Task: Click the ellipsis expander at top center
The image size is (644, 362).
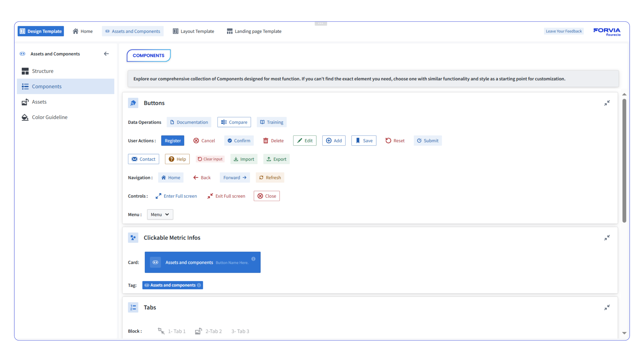Action: click(321, 23)
